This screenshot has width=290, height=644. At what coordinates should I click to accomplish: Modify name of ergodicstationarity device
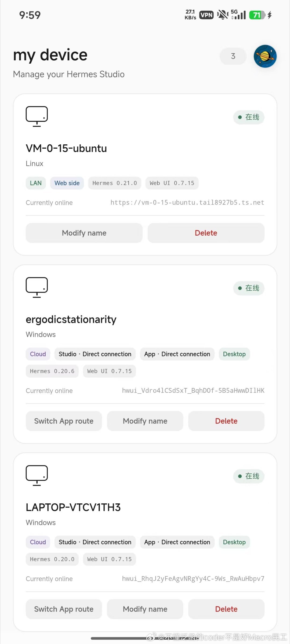click(x=145, y=421)
